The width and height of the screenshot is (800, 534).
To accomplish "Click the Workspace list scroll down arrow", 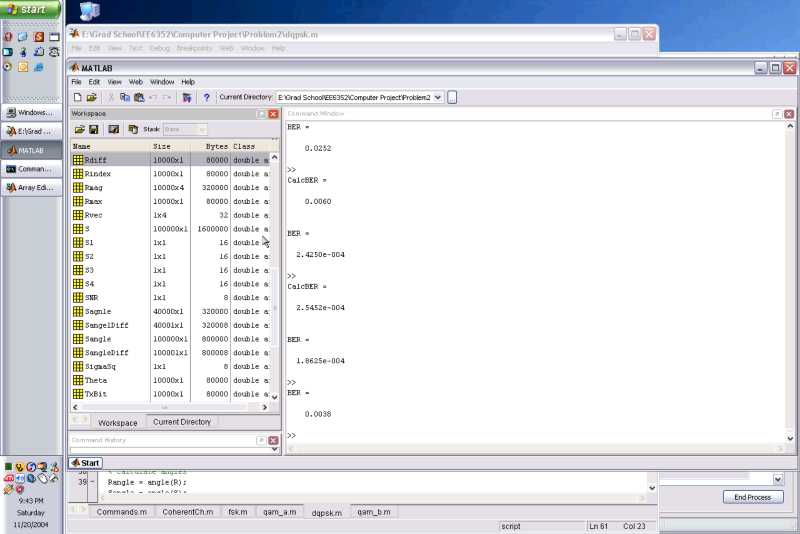I will point(274,397).
